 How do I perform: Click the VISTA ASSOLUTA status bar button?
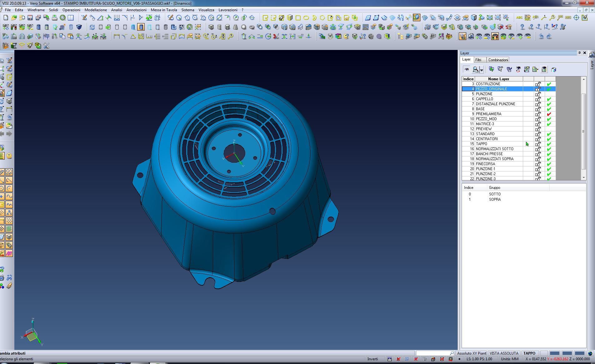[x=504, y=353]
